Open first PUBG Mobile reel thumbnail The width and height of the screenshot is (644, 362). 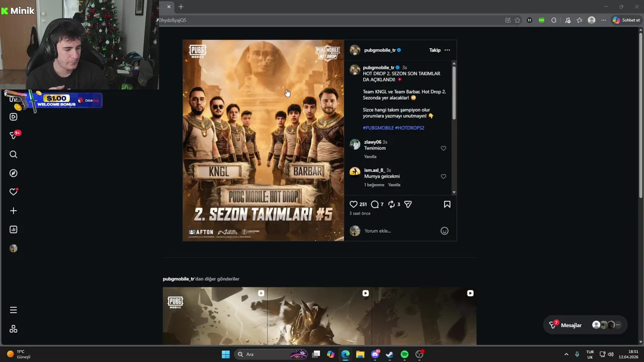215,316
